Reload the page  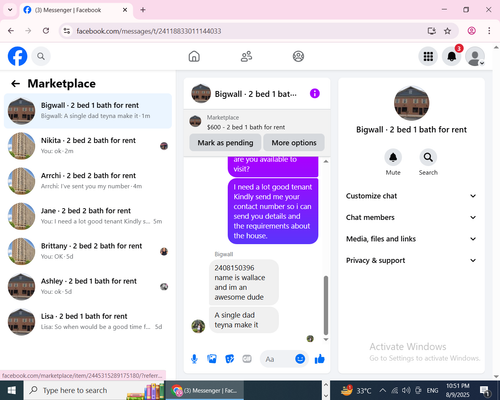coord(46,31)
